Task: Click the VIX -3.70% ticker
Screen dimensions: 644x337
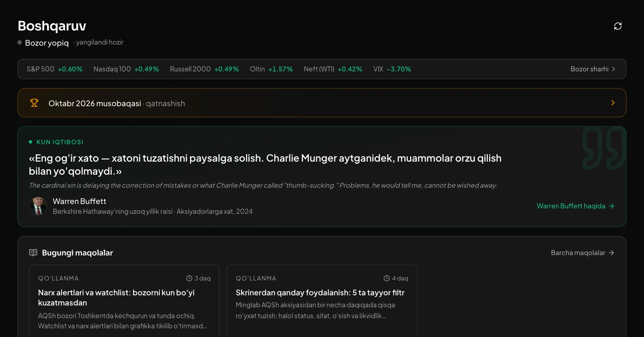Action: (392, 69)
